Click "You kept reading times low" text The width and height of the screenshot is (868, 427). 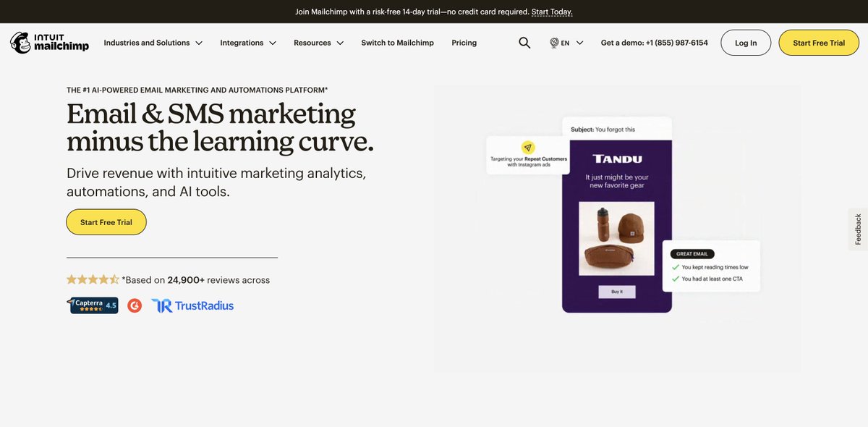click(x=715, y=267)
